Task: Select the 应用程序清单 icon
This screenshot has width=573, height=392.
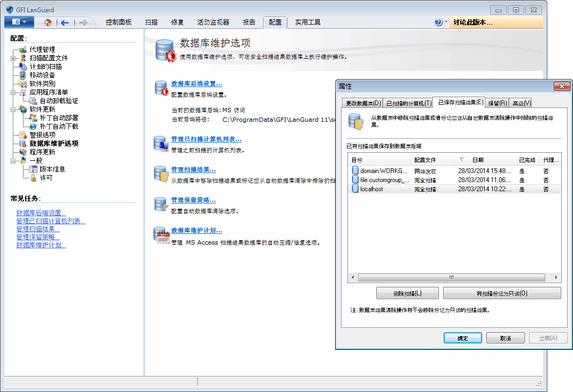Action: [23, 92]
